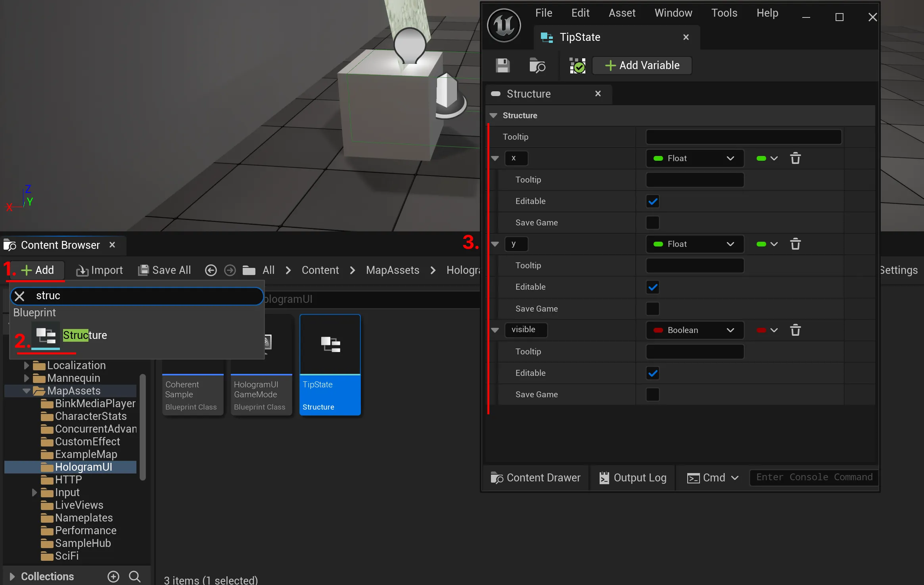Open the Float type dropdown for x
Image resolution: width=924 pixels, height=585 pixels.
point(694,158)
